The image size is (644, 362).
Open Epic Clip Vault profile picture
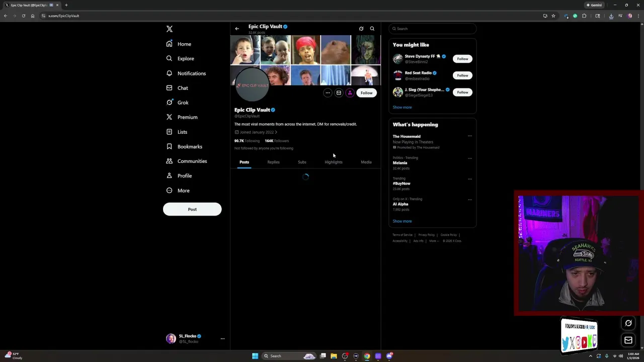[x=252, y=85]
